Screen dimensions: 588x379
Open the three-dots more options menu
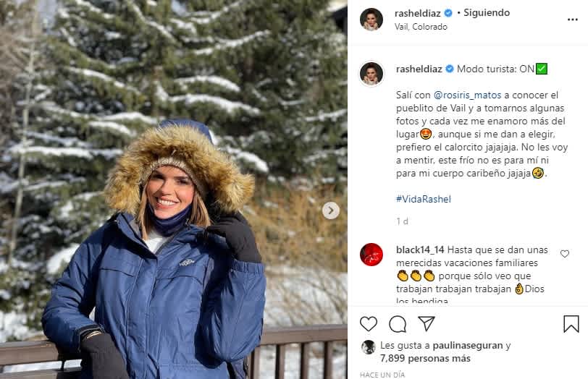click(572, 20)
